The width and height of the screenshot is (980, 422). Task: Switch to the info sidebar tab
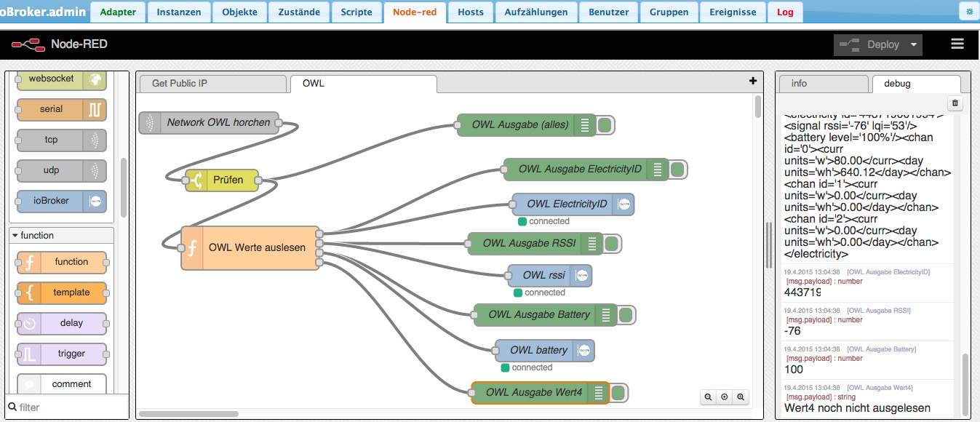(x=824, y=84)
